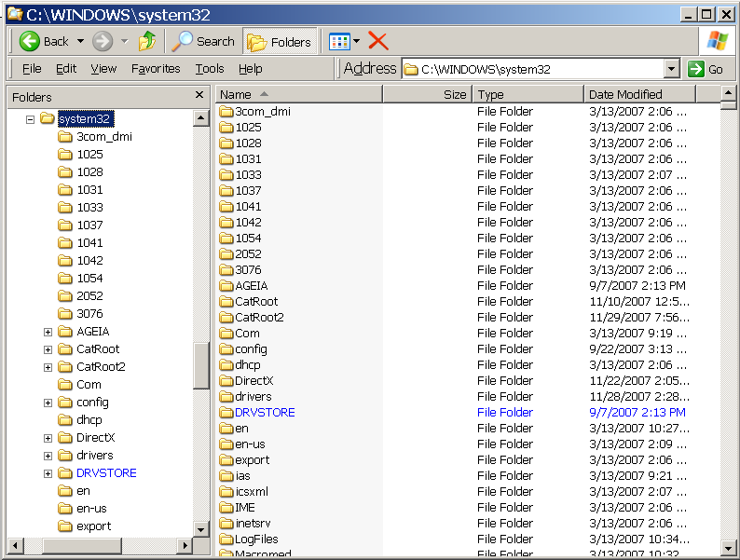Select ias folder icon in file list

point(226,476)
